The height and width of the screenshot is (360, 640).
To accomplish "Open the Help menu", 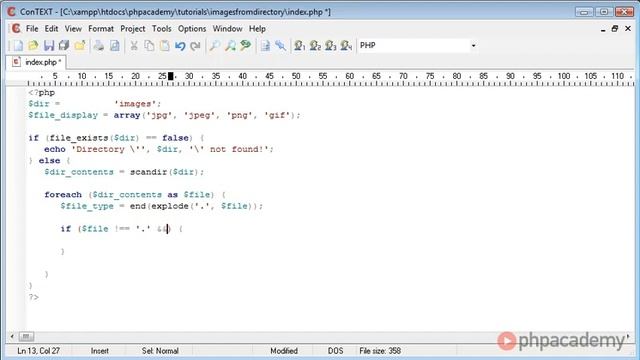I will pyautogui.click(x=257, y=29).
